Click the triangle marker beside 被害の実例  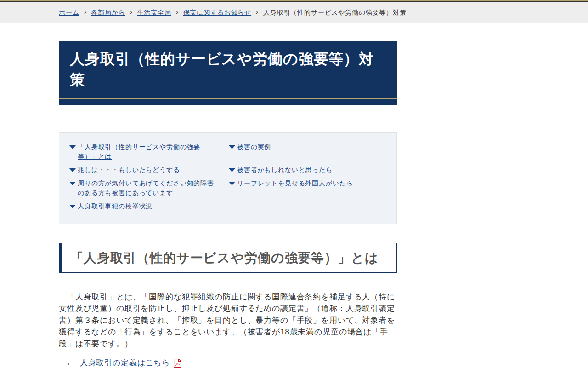click(x=232, y=147)
